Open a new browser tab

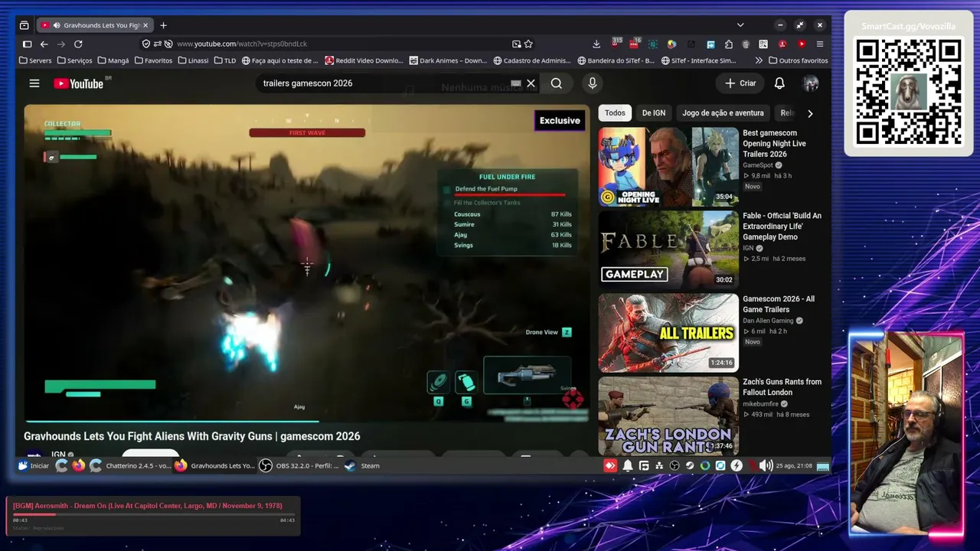[163, 25]
